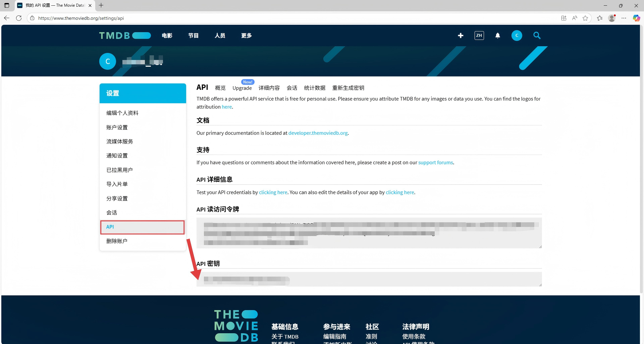Open a new browser tab
644x344 pixels.
101,5
